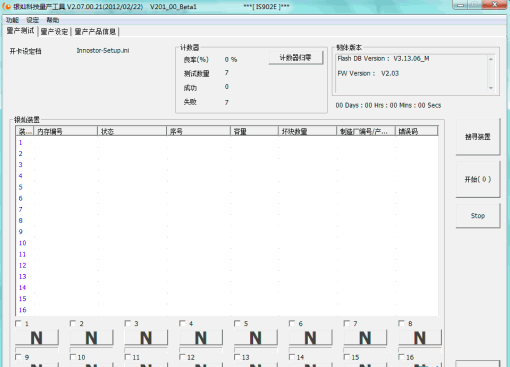510x367 pixels.
Task: Open the 帮助 menu
Action: pos(53,20)
